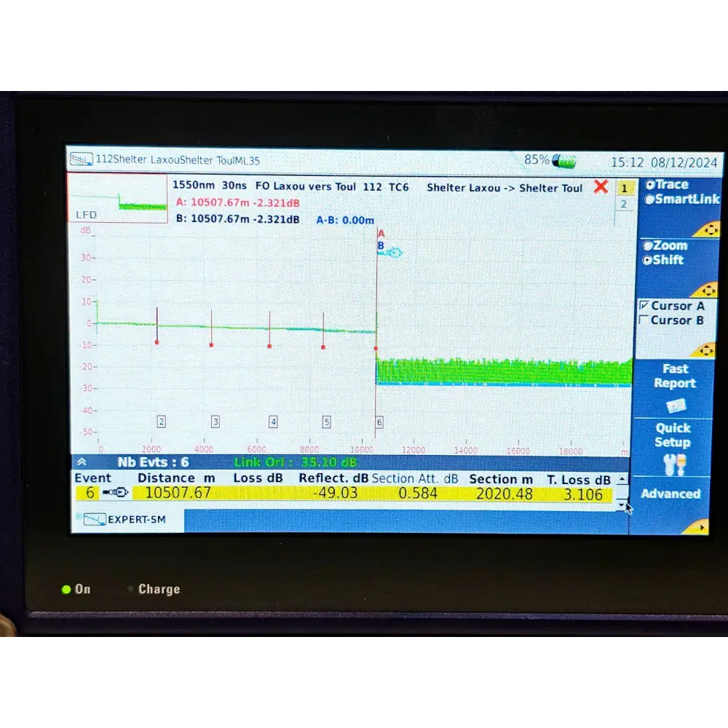728x728 pixels.
Task: Select event marker 5 on the trace
Action: pyautogui.click(x=327, y=422)
